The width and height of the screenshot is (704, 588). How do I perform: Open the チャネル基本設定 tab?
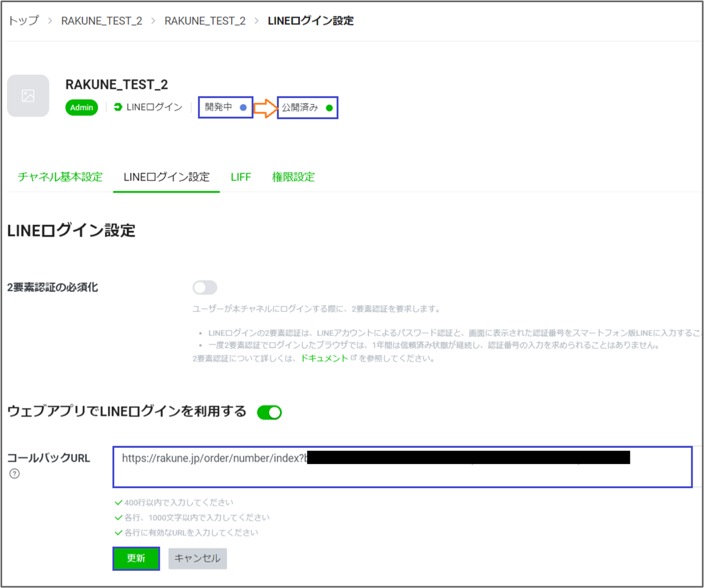click(60, 177)
